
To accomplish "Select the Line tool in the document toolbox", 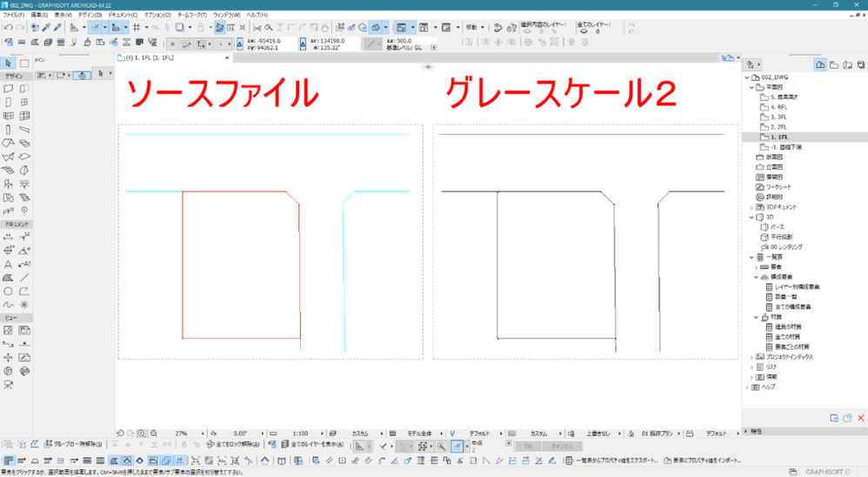I will [x=24, y=278].
